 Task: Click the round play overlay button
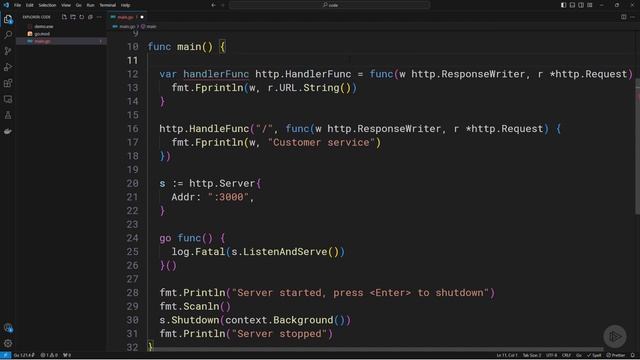coord(615,336)
